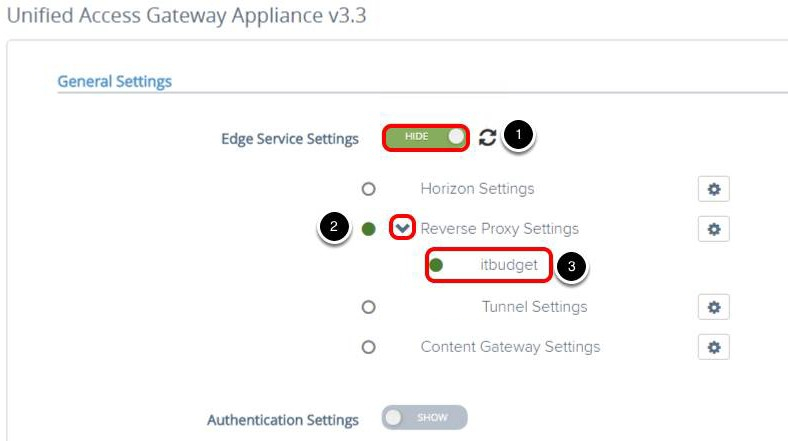
Task: Click the Horizon Settings status circle
Action: [x=368, y=189]
